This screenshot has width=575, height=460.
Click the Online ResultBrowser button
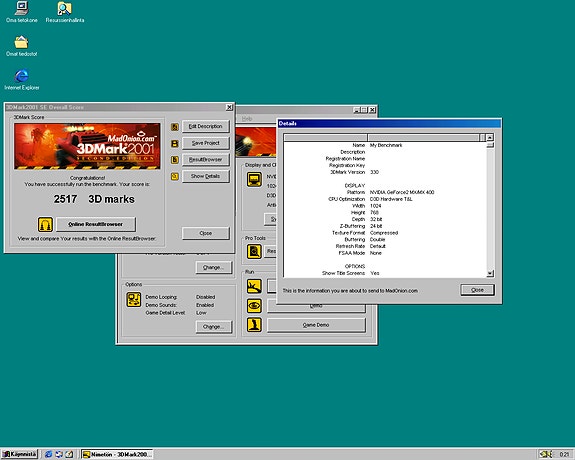pos(96,224)
